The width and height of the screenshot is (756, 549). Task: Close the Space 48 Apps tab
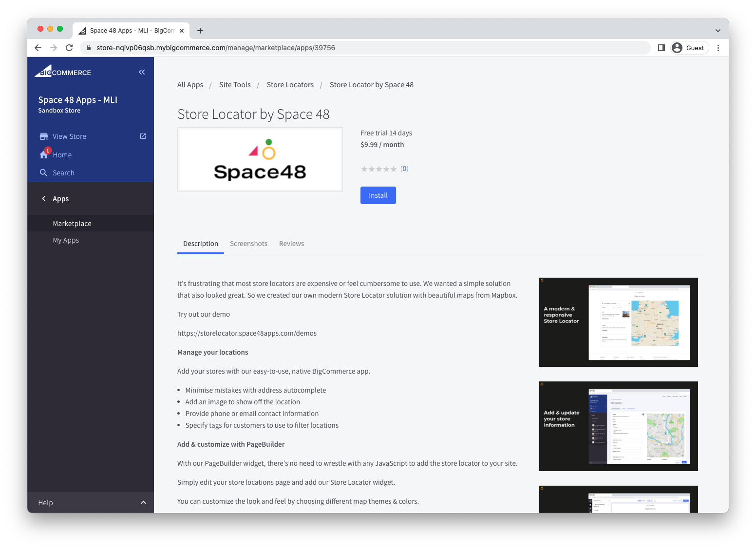click(x=182, y=31)
